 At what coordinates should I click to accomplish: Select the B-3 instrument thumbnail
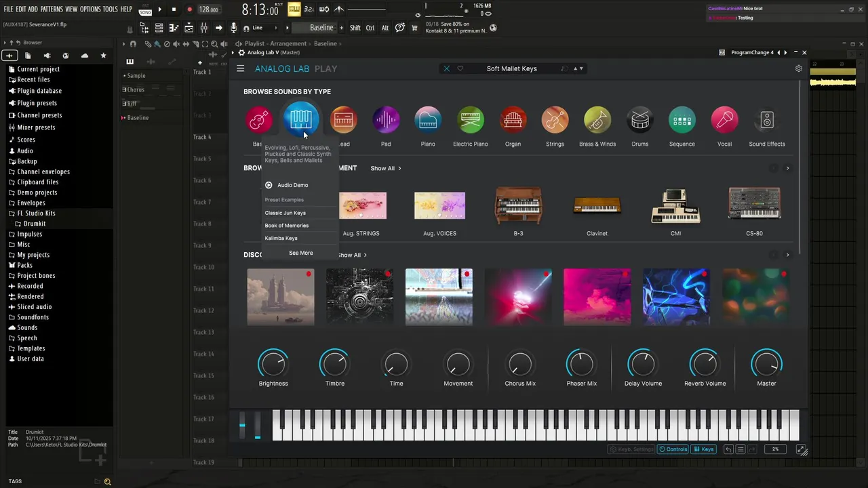pyautogui.click(x=518, y=205)
